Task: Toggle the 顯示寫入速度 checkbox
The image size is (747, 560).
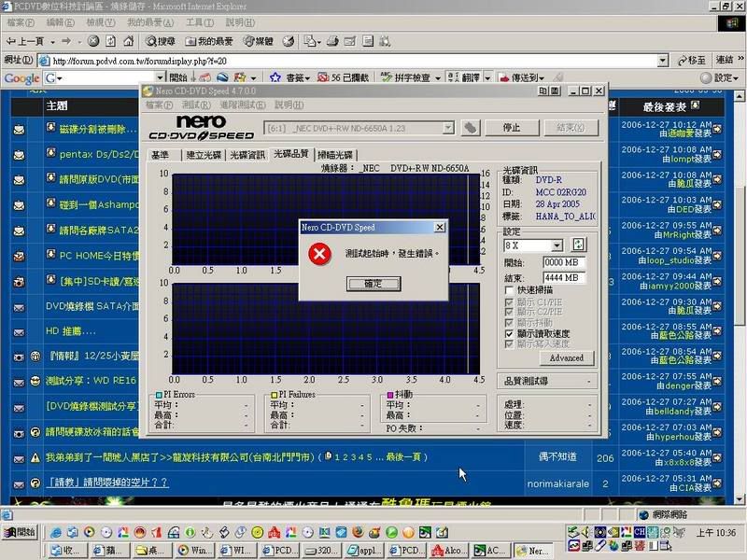Action: pyautogui.click(x=509, y=343)
